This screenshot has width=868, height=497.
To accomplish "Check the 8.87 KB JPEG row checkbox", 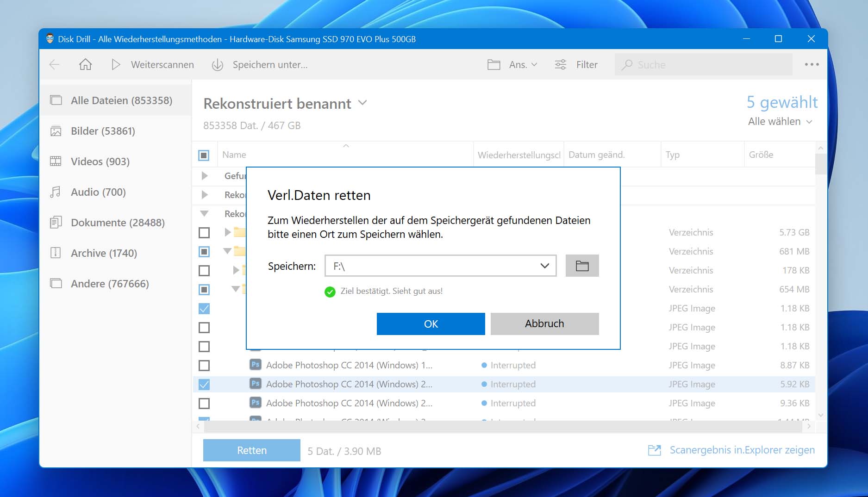I will [204, 365].
